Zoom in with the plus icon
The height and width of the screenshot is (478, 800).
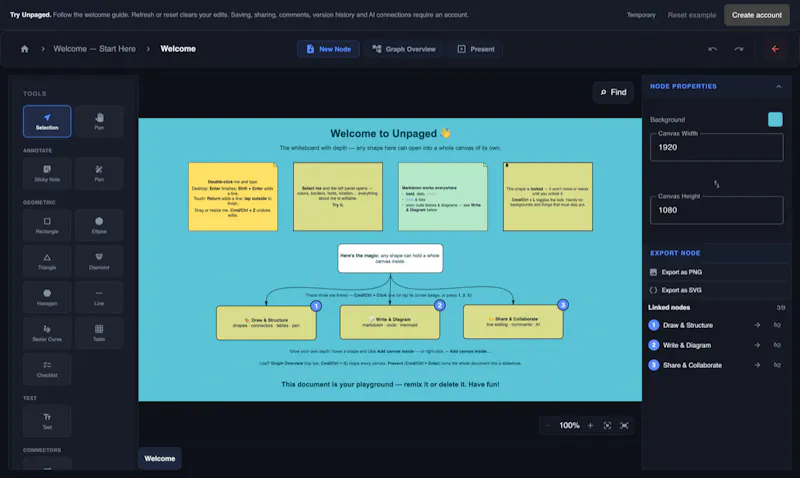[x=590, y=425]
